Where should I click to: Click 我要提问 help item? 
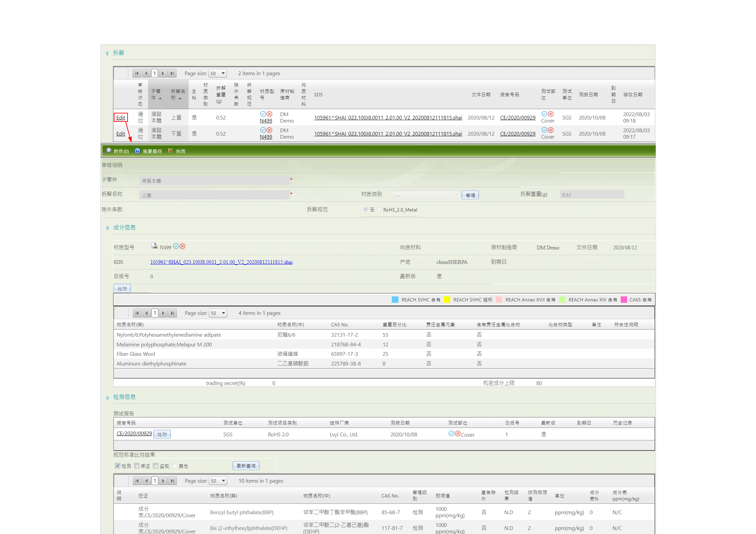click(x=148, y=151)
